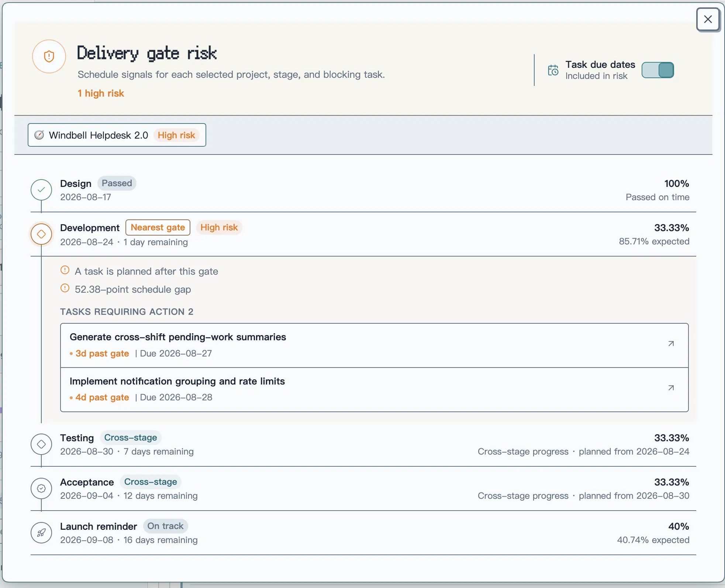The image size is (725, 588).
Task: Expand the Launch reminder stage row
Action: [x=363, y=533]
